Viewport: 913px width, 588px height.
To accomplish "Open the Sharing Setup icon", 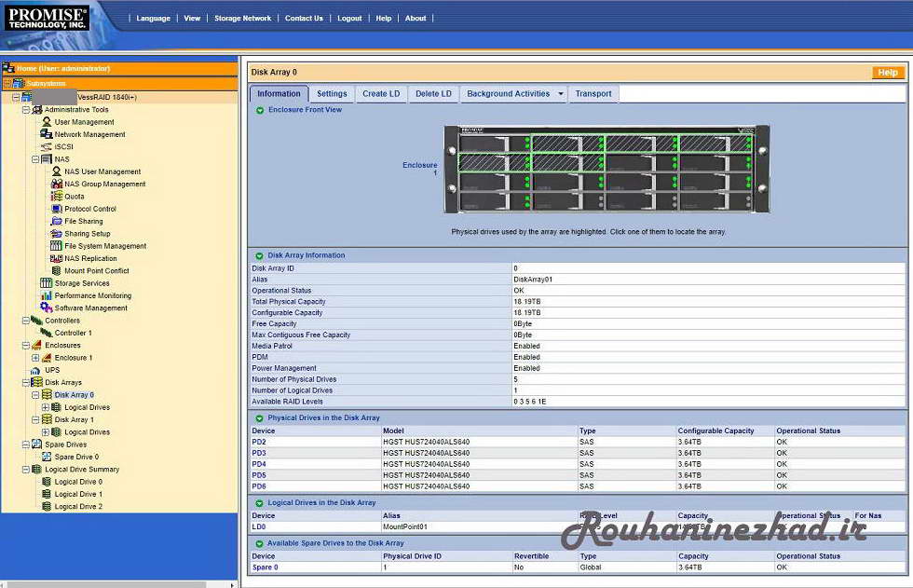I will click(x=57, y=234).
